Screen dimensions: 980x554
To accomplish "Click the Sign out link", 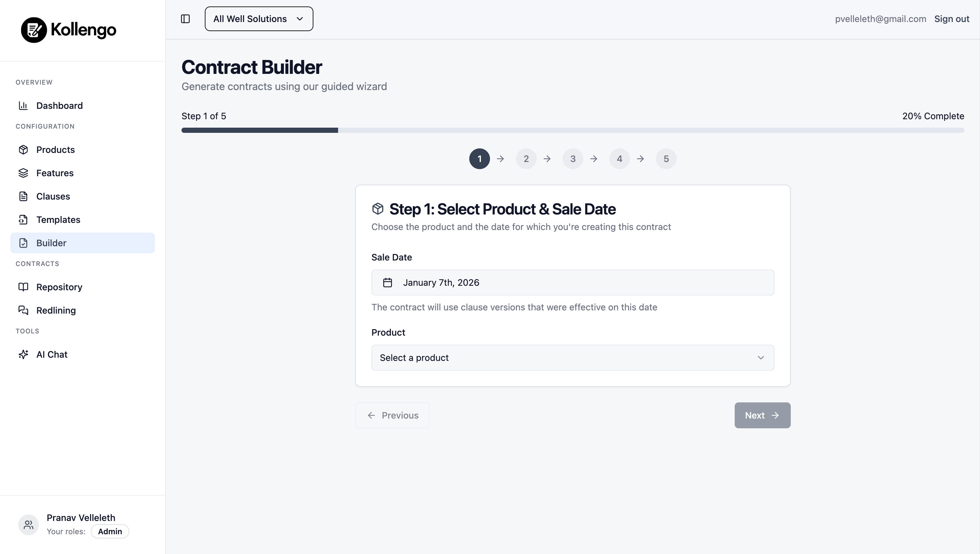I will click(951, 19).
